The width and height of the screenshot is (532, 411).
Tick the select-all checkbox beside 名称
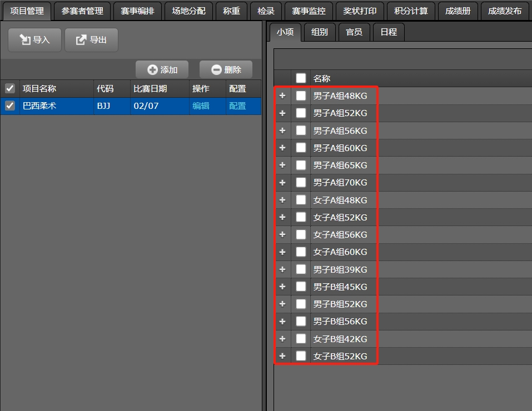coord(301,78)
